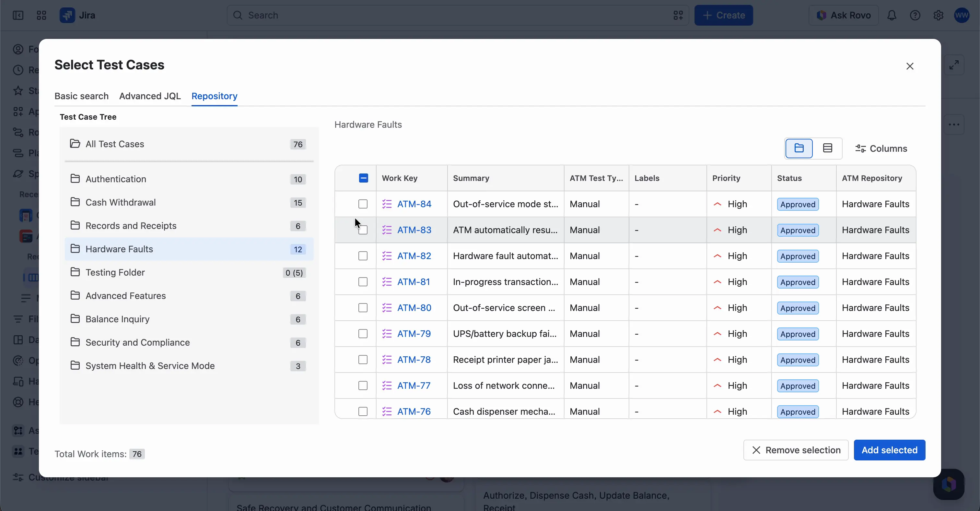Select the Cash Withdrawal folder
Image resolution: width=980 pixels, height=511 pixels.
(189, 202)
